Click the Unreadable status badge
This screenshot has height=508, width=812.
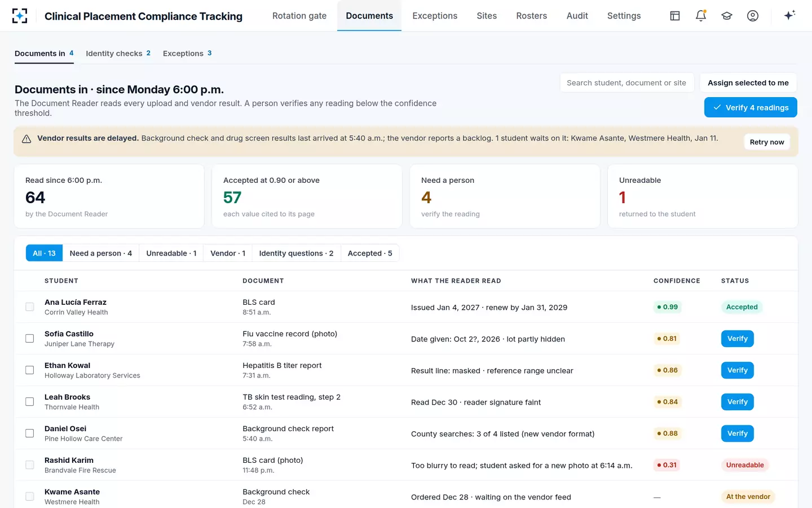[745, 465]
